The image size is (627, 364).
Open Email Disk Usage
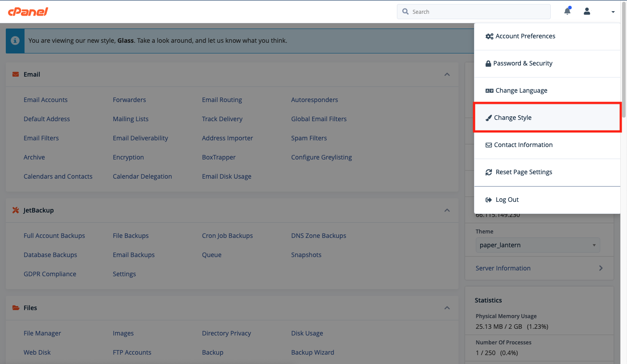click(x=227, y=176)
